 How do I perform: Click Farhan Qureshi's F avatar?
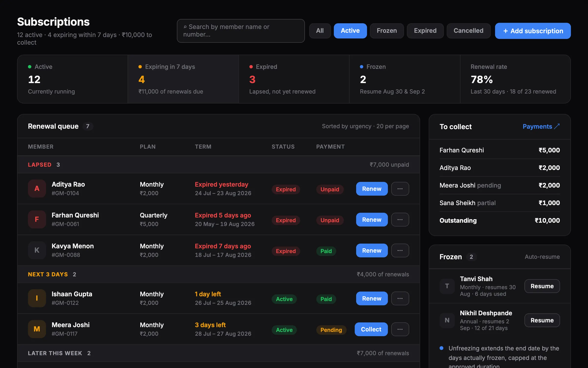point(37,219)
